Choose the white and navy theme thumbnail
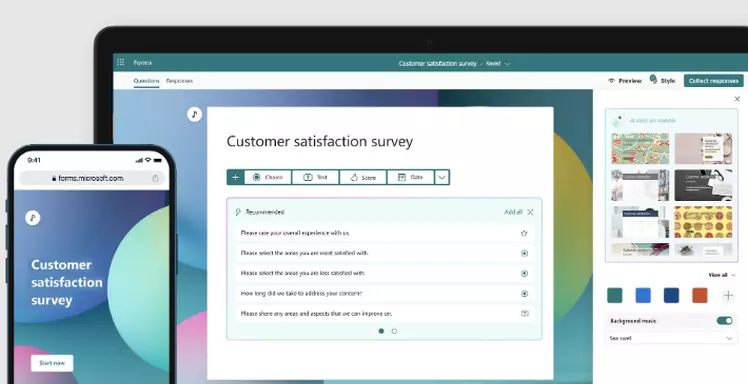The height and width of the screenshot is (384, 748). (x=640, y=222)
